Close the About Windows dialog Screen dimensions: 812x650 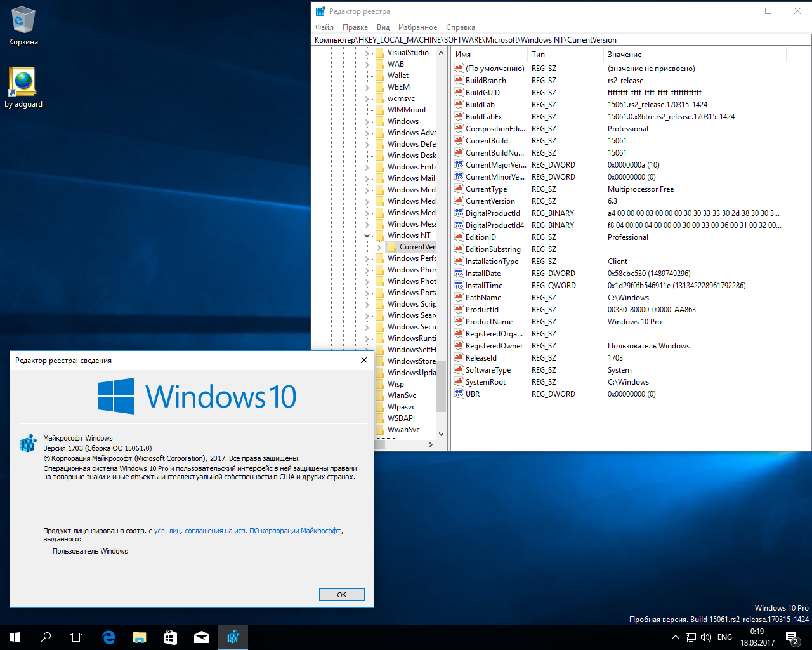[363, 360]
